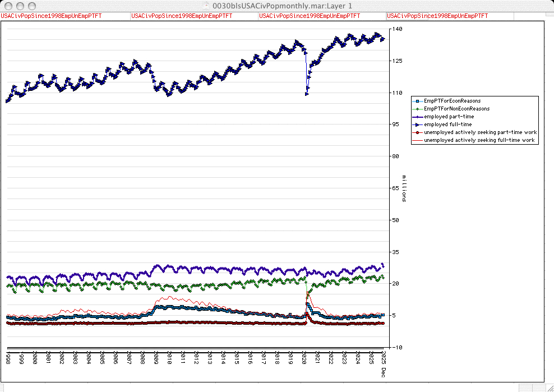Select the third USACivPopSince1998EmpUnEmpPTFT header tab

310,16
